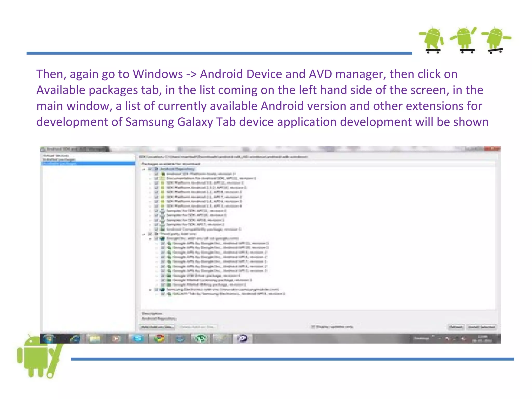The image size is (532, 399).
Task: Click the green circular taskbar icon
Action: coord(201,338)
